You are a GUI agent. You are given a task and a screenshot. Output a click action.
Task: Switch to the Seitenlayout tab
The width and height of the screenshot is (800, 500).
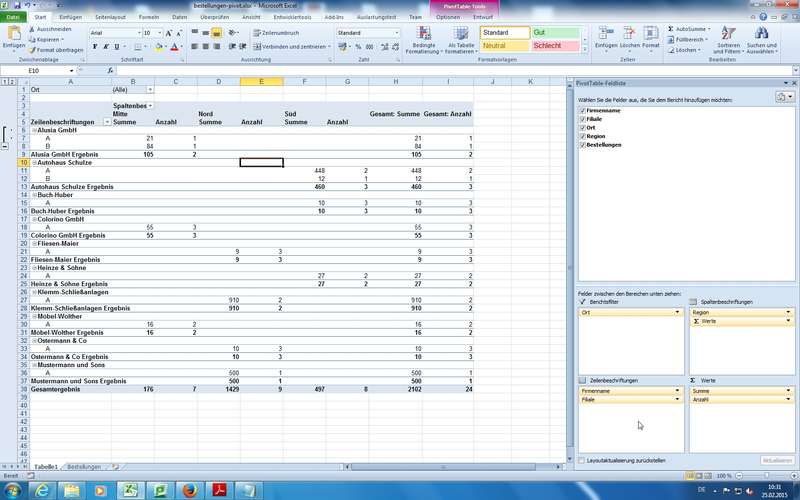pyautogui.click(x=110, y=17)
